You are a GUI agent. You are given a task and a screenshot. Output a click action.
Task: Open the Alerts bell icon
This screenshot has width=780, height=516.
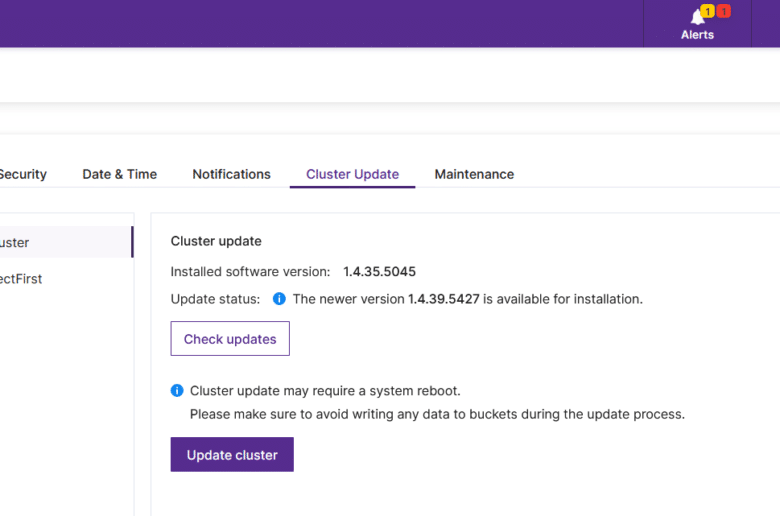click(697, 18)
